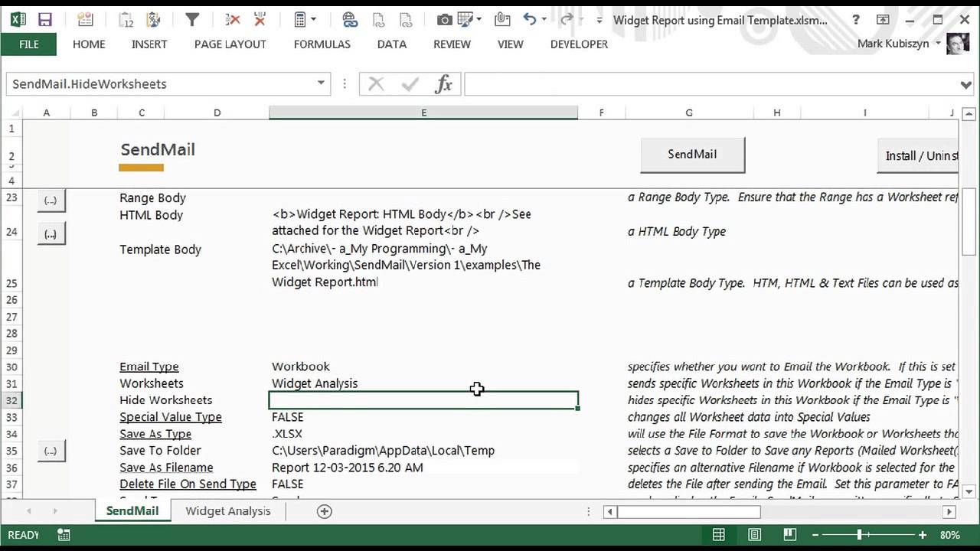Select the Widget Analysis cell in row 31

pos(423,383)
